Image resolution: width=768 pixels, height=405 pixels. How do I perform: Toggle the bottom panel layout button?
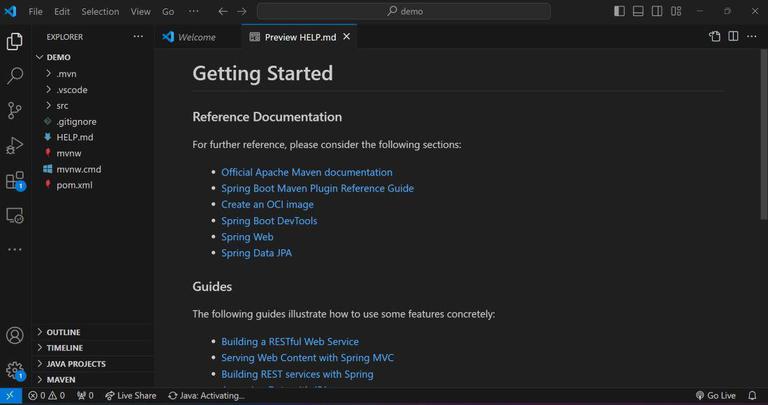[x=638, y=11]
